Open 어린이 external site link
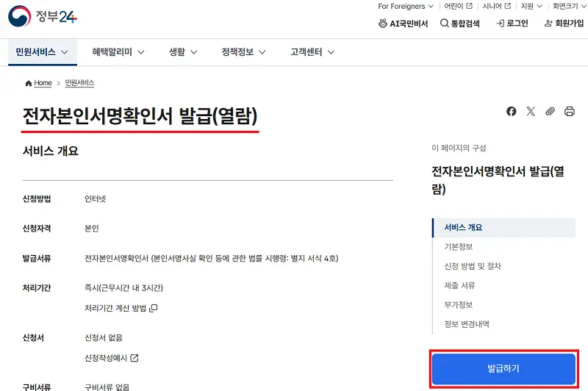Viewport: 588px width, 391px height. (458, 6)
